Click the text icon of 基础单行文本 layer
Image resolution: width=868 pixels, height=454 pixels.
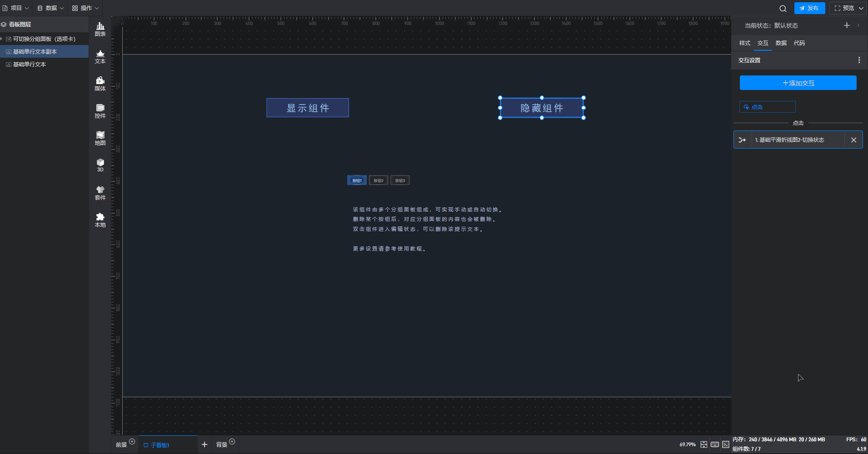click(x=9, y=65)
